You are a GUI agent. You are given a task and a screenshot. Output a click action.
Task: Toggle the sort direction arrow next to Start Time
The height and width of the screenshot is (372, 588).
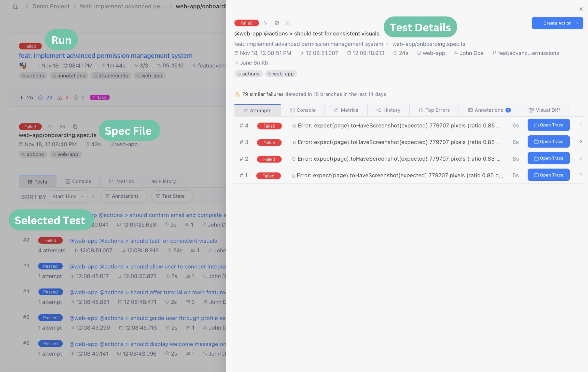point(93,196)
